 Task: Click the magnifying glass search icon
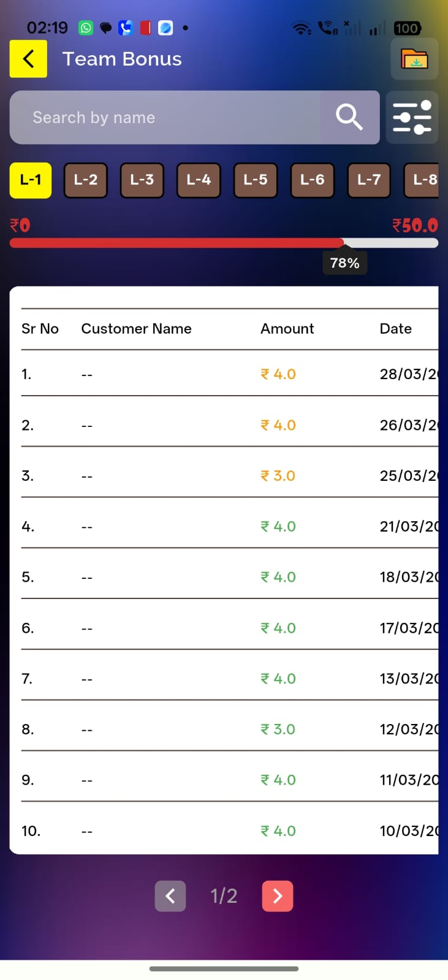point(349,117)
